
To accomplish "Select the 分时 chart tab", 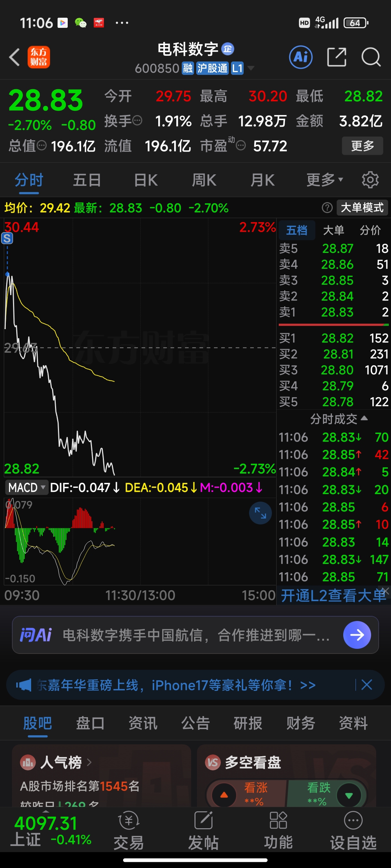I will coord(29,180).
